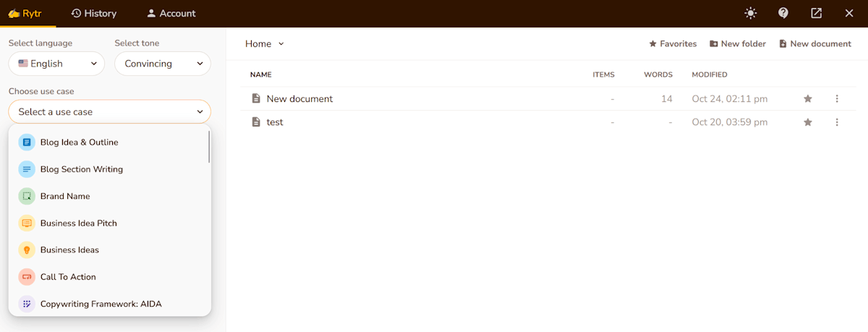Click the open in new window icon

(816, 13)
